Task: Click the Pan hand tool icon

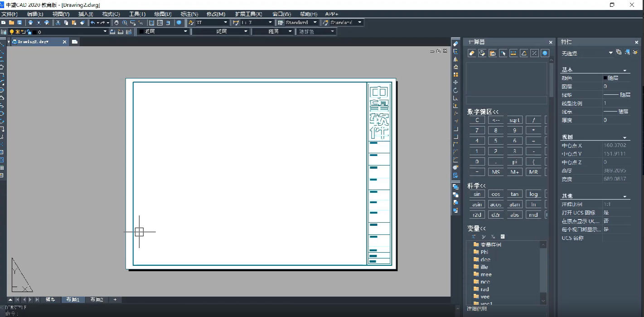Action: (116, 23)
